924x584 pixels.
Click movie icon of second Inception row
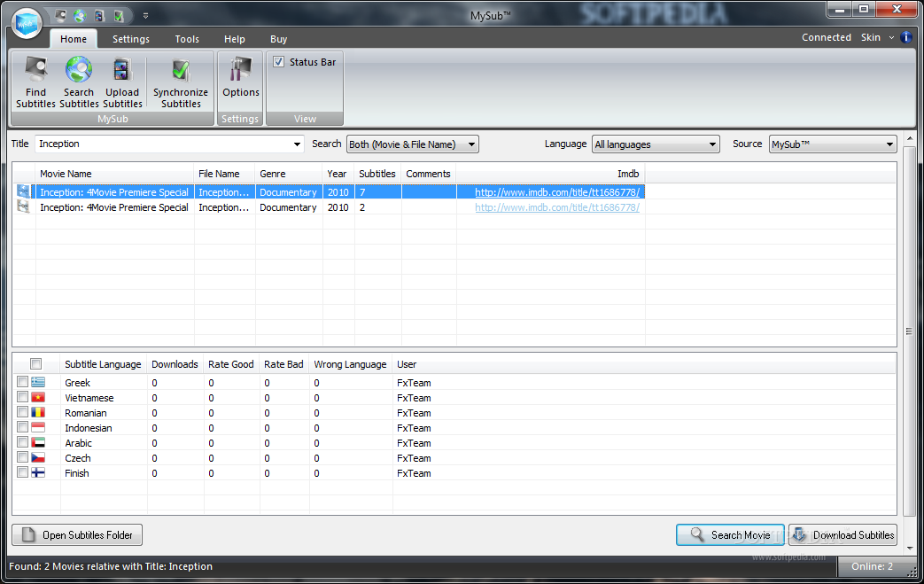click(x=24, y=206)
